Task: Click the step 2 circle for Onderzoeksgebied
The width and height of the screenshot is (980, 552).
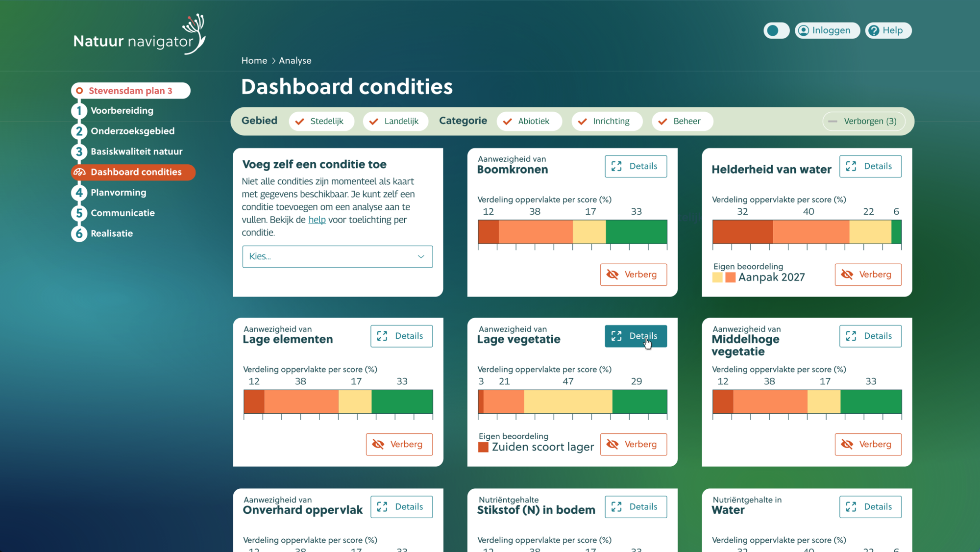Action: 79,131
